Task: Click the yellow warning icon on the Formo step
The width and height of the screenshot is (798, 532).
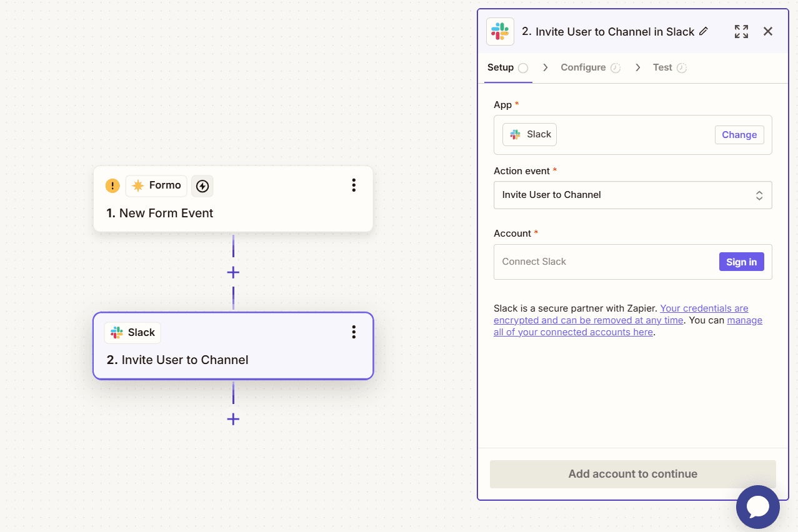Action: point(112,185)
